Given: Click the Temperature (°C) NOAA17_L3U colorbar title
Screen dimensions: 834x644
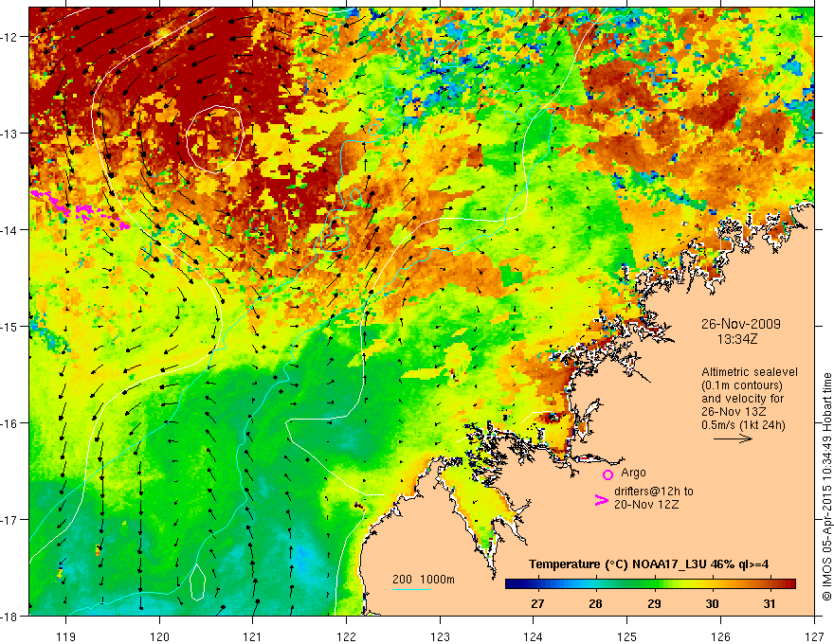Looking at the screenshot, I should click(x=648, y=564).
